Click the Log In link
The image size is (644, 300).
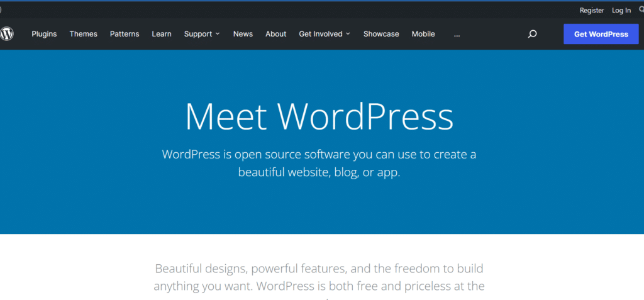(x=621, y=11)
